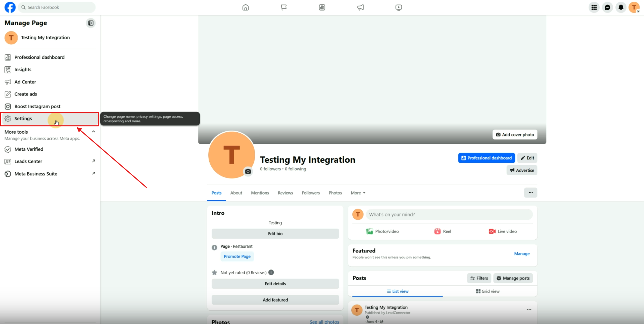The width and height of the screenshot is (644, 324).
Task: Click the Filters button in Posts
Action: click(479, 278)
